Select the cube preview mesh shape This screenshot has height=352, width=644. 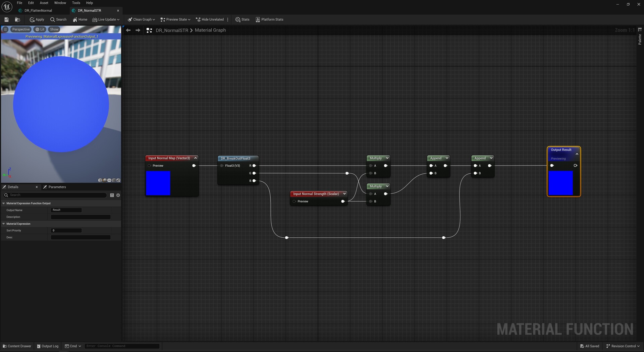pos(114,180)
